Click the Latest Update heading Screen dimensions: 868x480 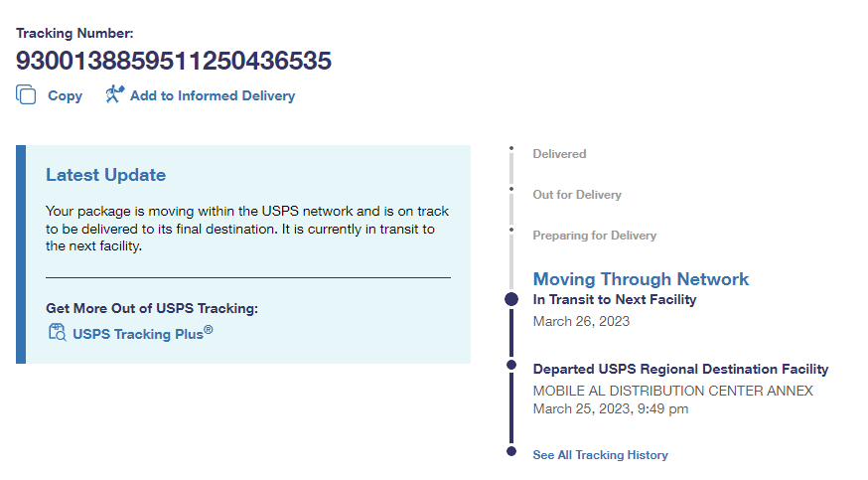coord(105,175)
